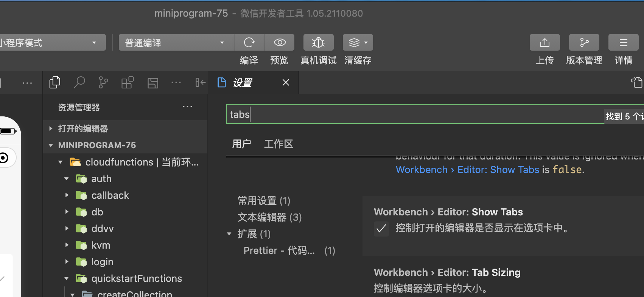Click the 预览 label button
Image resolution: width=644 pixels, height=297 pixels.
279,60
